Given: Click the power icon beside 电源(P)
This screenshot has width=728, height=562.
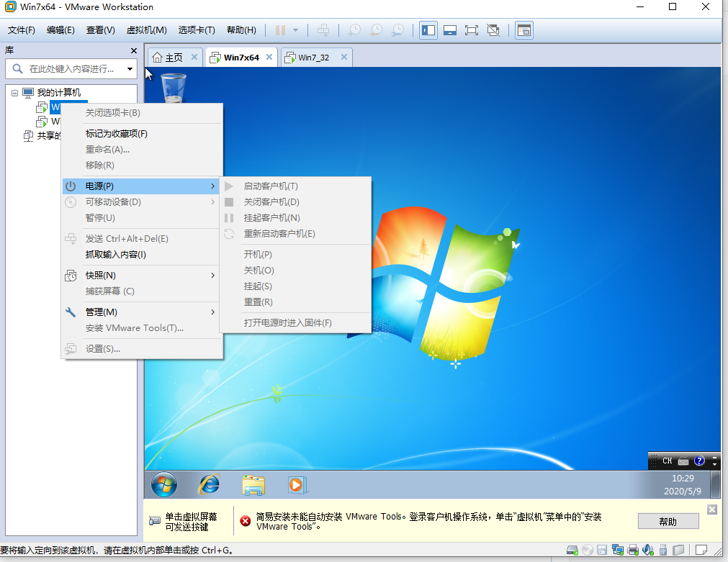Looking at the screenshot, I should pyautogui.click(x=71, y=186).
